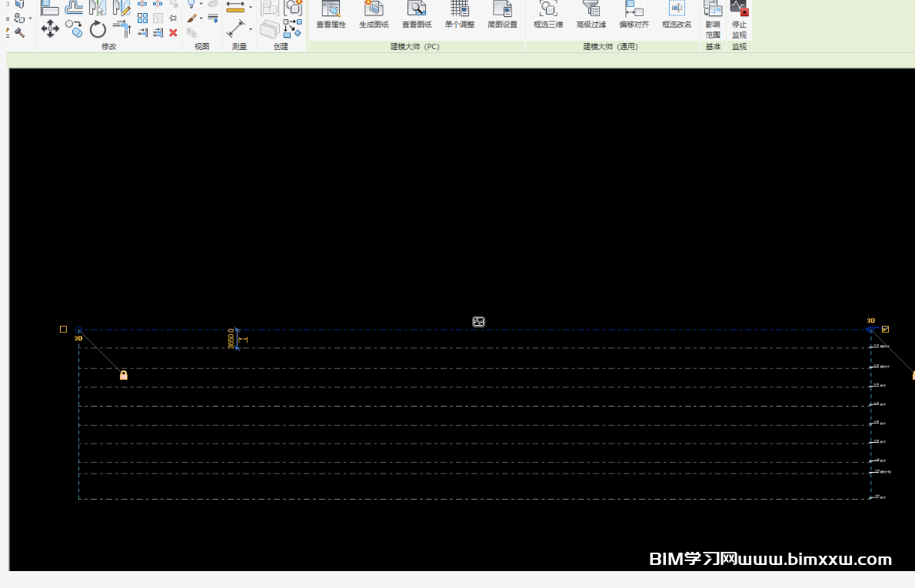Uncheck the level bubble checkbox on right
The width and height of the screenshot is (915, 588).
tap(885, 329)
